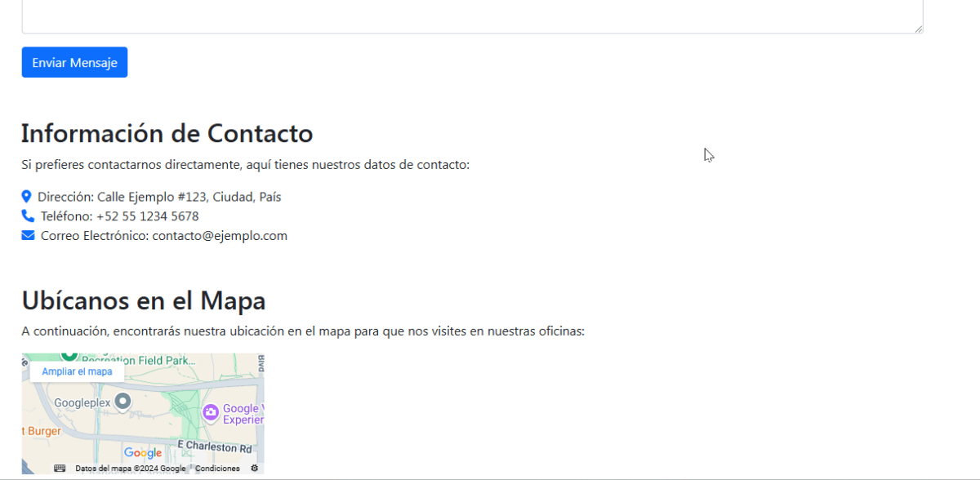The height and width of the screenshot is (480, 980).
Task: Click the telephone icon beside Teléfono
Action: 28,216
